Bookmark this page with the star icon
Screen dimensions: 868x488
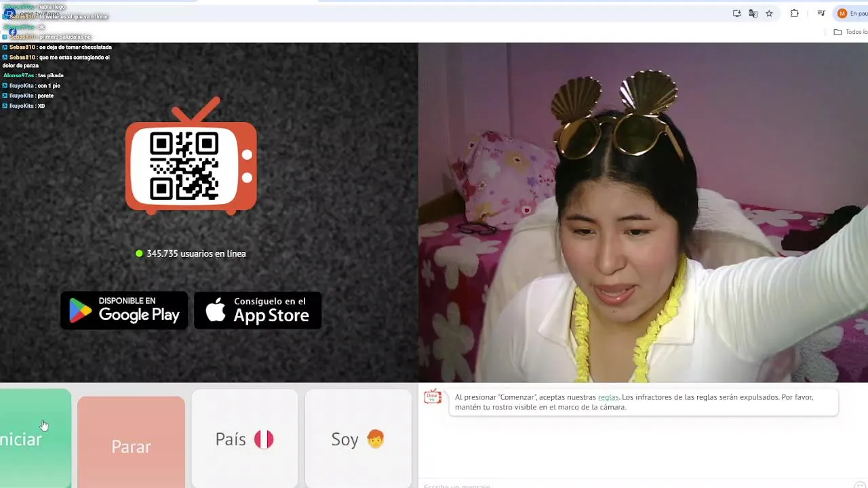point(769,14)
